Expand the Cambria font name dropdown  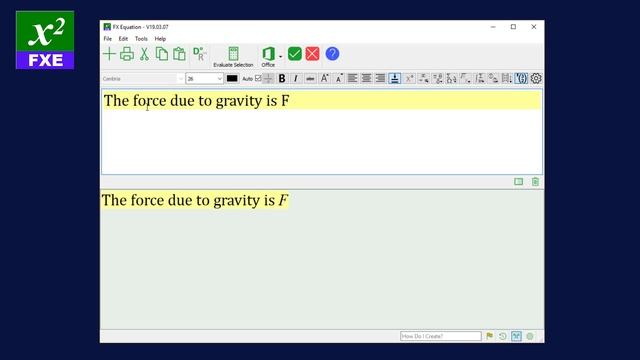(x=180, y=79)
